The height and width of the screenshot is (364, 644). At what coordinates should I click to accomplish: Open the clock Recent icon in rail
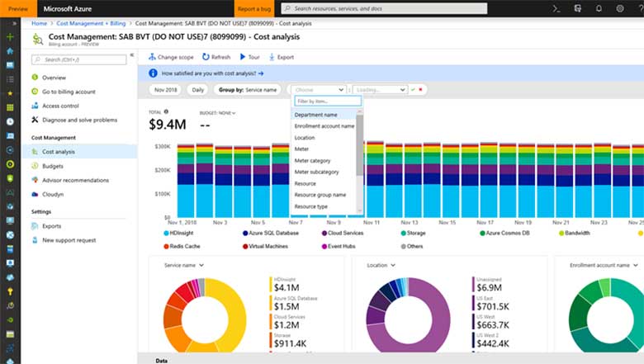(10, 121)
